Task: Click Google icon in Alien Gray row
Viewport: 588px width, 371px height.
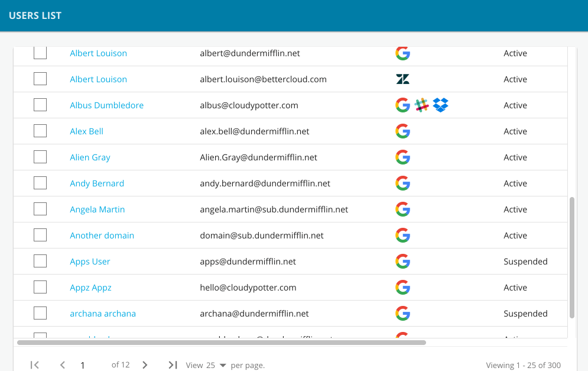Action: tap(402, 157)
